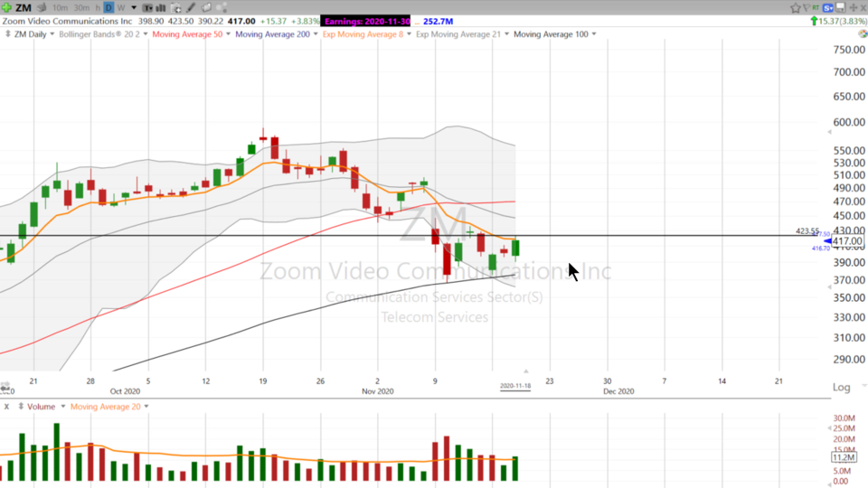Close the chart with the X icon

[863, 8]
